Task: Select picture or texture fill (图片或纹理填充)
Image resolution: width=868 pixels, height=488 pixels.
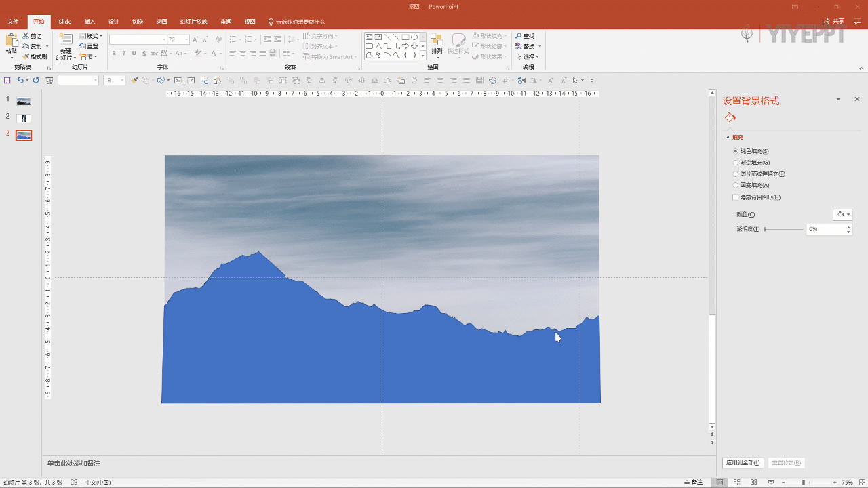Action: click(x=736, y=174)
